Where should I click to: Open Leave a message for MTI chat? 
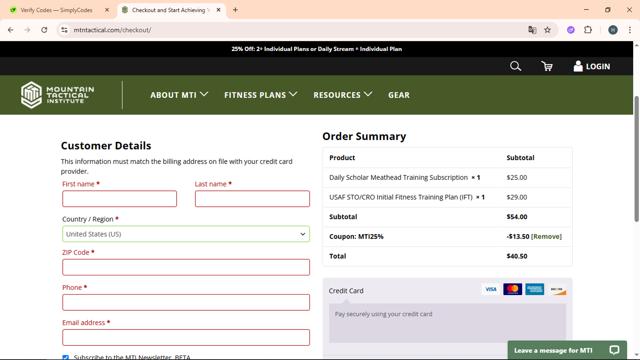point(567,350)
